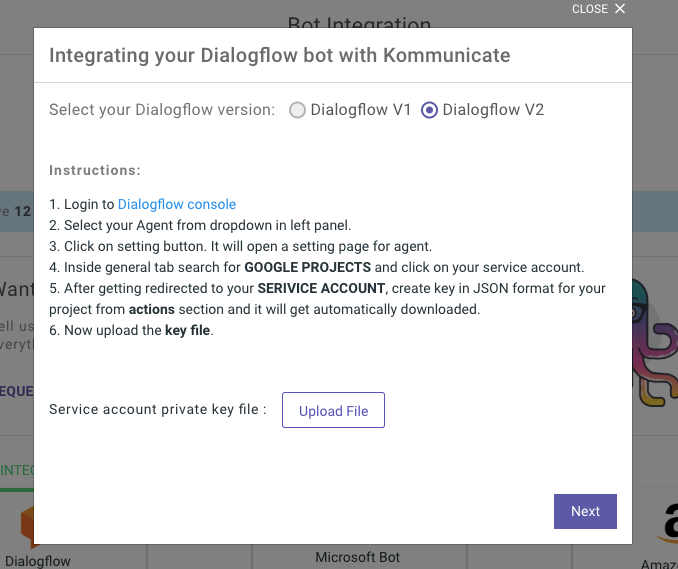
Task: Click the 'Instructions:' heading
Action: tap(95, 170)
